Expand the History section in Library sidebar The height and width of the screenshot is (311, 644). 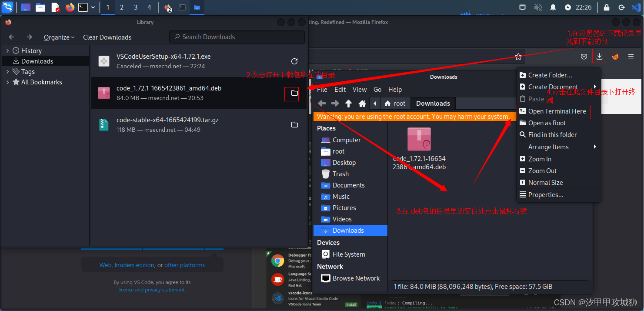coord(7,50)
